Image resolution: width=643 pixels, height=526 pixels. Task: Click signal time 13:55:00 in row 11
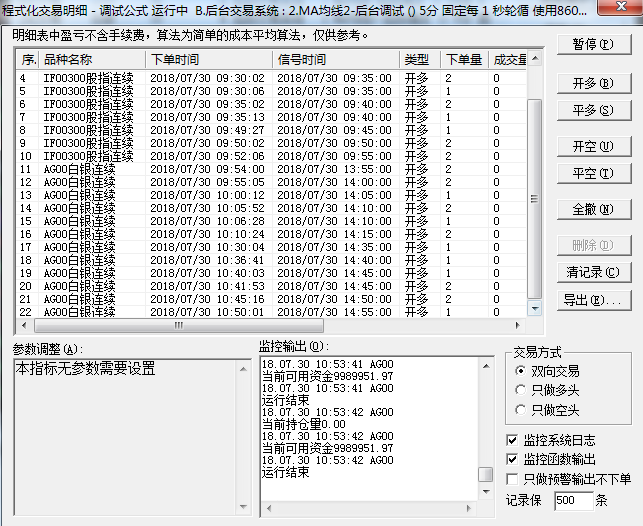pos(335,169)
